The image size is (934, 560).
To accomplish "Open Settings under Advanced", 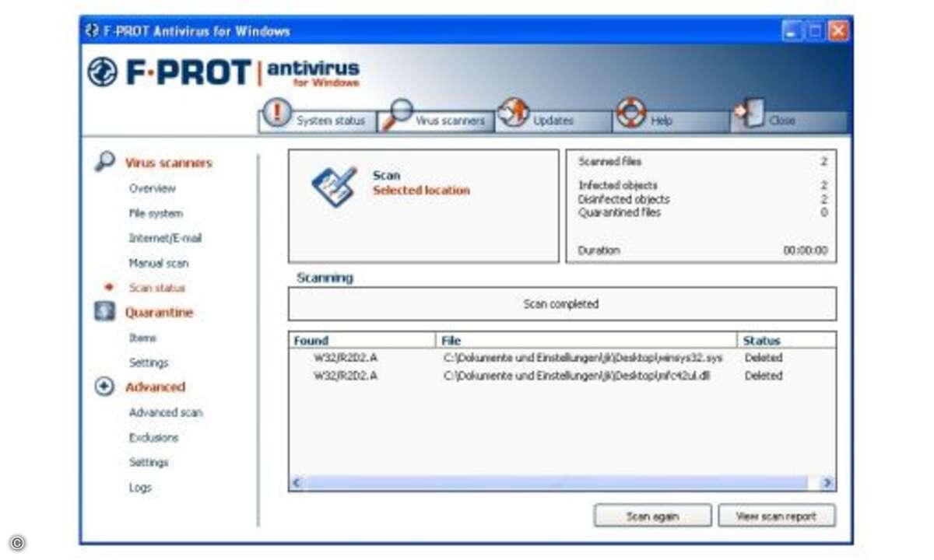I will (149, 462).
